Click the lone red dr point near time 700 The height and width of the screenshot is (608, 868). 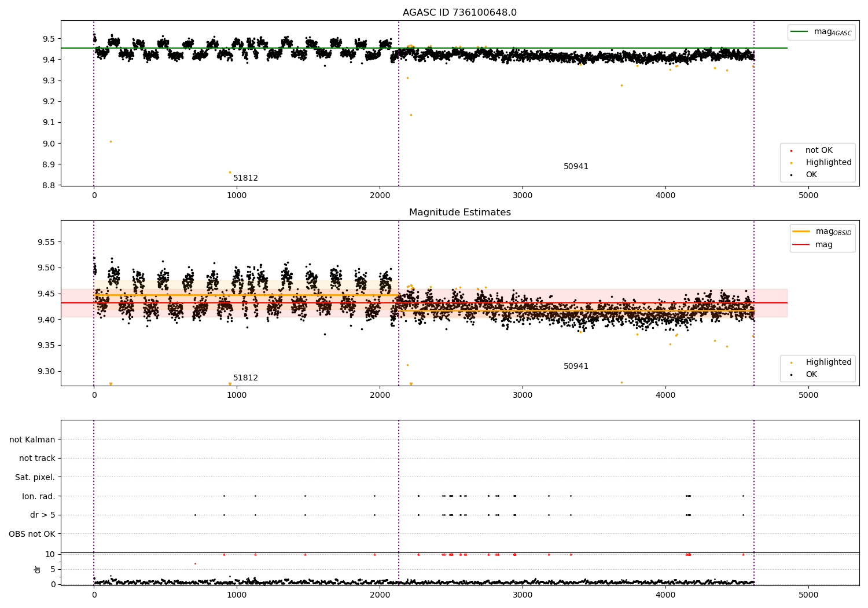[x=195, y=563]
